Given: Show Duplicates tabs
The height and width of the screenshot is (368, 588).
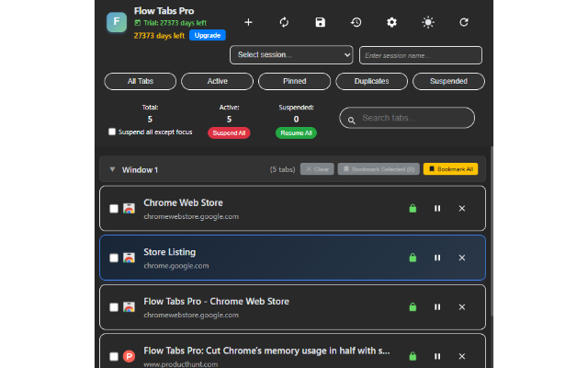Looking at the screenshot, I should coord(371,81).
